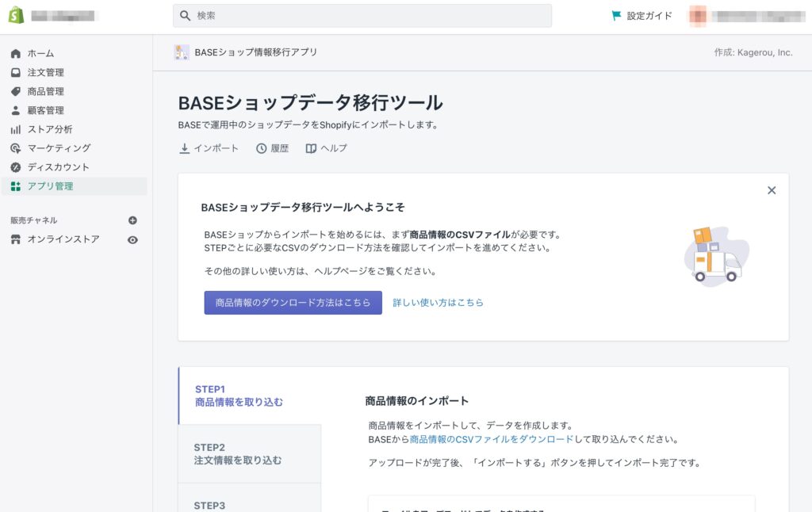Image resolution: width=812 pixels, height=512 pixels.
Task: Switch to the ヘルプ tab
Action: [x=326, y=148]
